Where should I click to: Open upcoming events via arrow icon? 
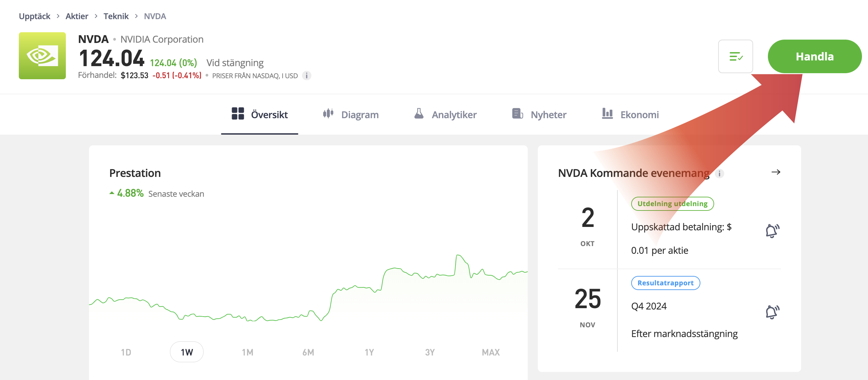tap(776, 172)
